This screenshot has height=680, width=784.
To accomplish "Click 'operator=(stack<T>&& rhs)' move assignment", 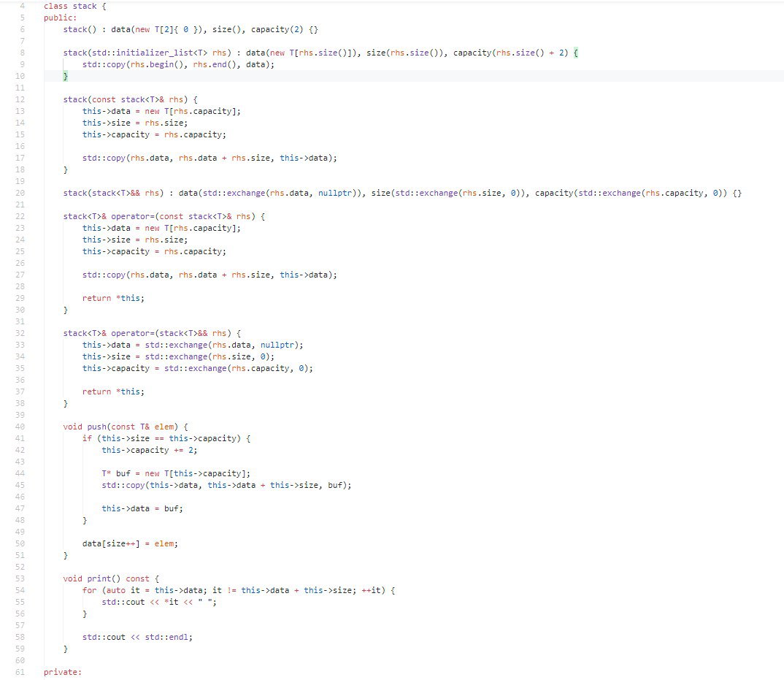I will (x=172, y=333).
